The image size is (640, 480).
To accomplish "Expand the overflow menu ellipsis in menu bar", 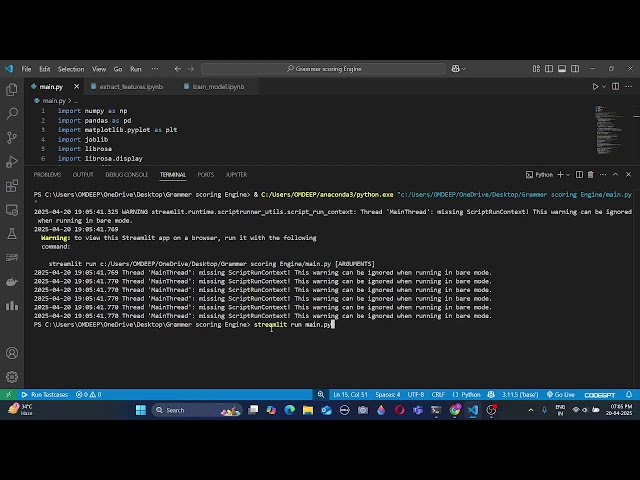I will pyautogui.click(x=155, y=69).
